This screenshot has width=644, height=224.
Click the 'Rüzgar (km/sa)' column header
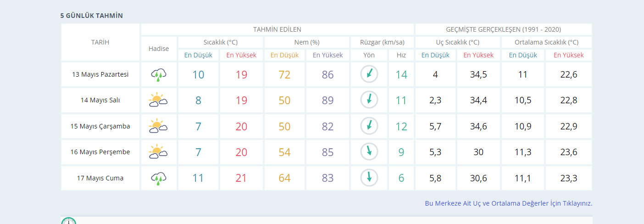pyautogui.click(x=381, y=42)
